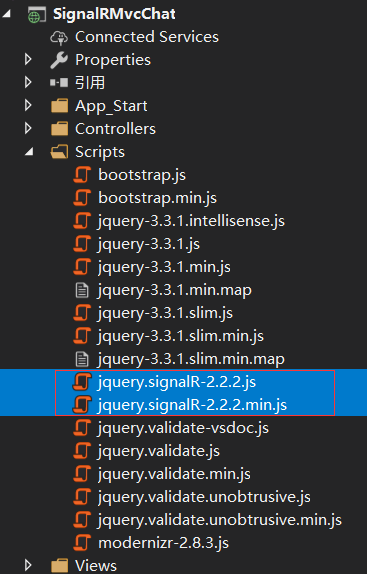
Task: Collapse the Scripts folder
Action: tap(29, 152)
